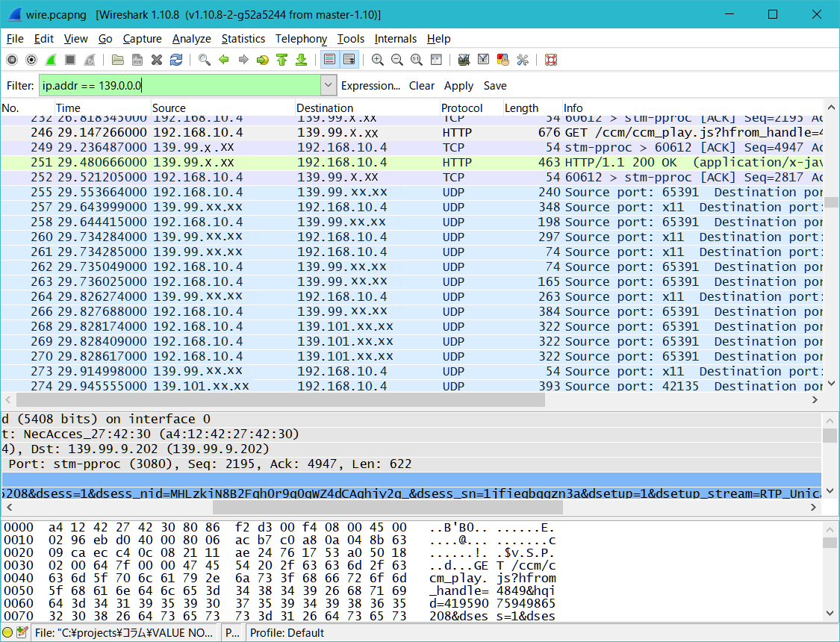Stop the running capture
840x642 pixels.
coord(70,60)
